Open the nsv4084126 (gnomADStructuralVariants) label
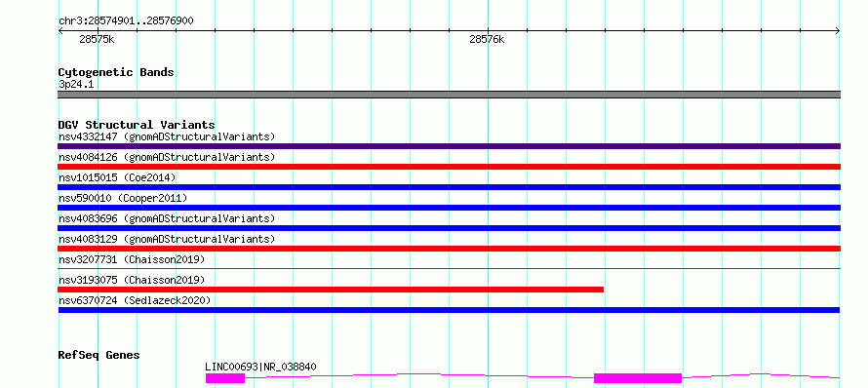 [167, 157]
